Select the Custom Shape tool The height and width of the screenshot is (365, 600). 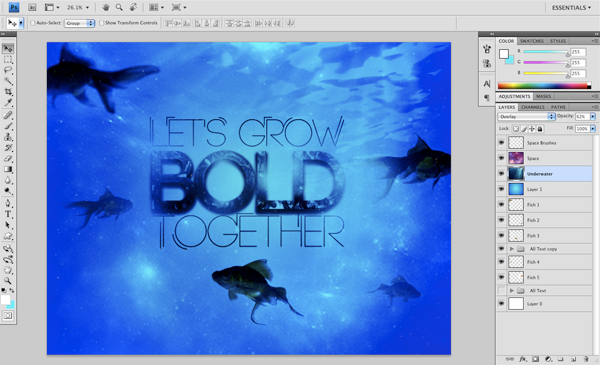[8, 236]
